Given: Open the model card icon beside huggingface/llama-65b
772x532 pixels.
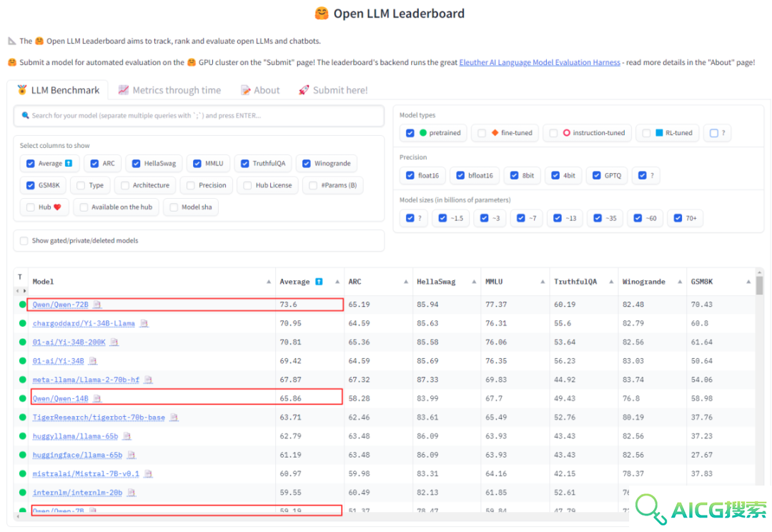Looking at the screenshot, I should coord(131,455).
